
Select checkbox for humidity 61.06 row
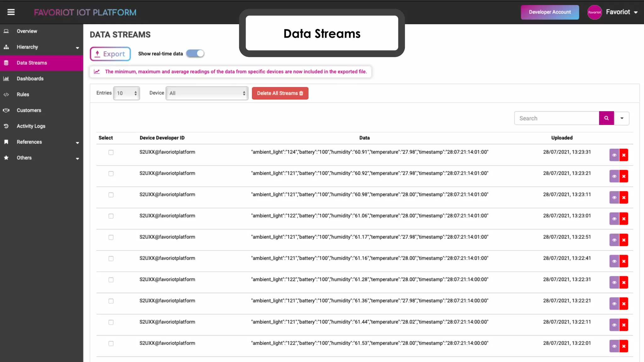coord(111,216)
